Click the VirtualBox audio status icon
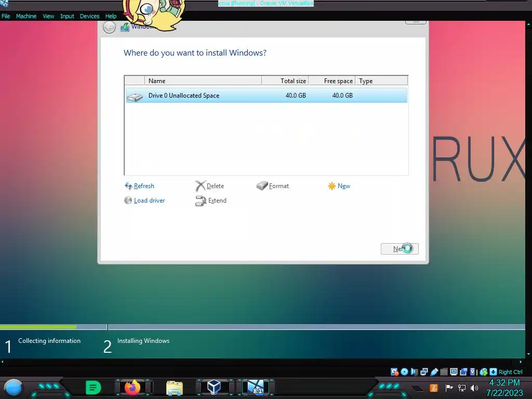 (414, 372)
